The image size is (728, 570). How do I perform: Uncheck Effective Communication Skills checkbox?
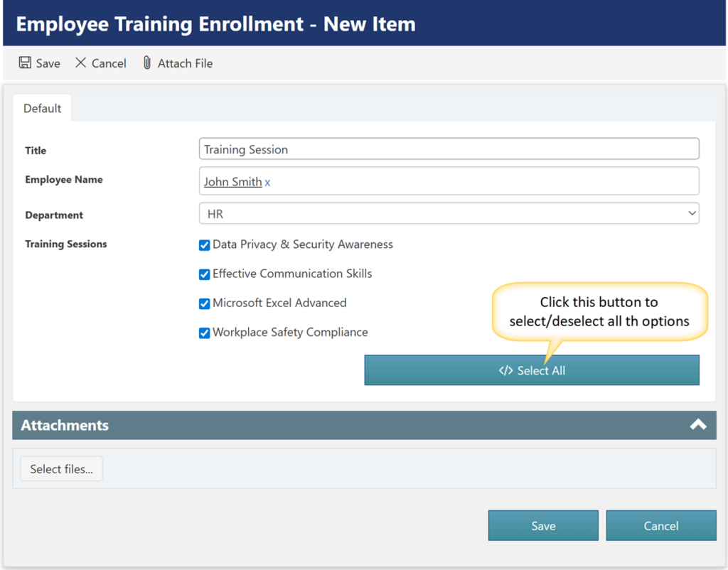pyautogui.click(x=205, y=274)
